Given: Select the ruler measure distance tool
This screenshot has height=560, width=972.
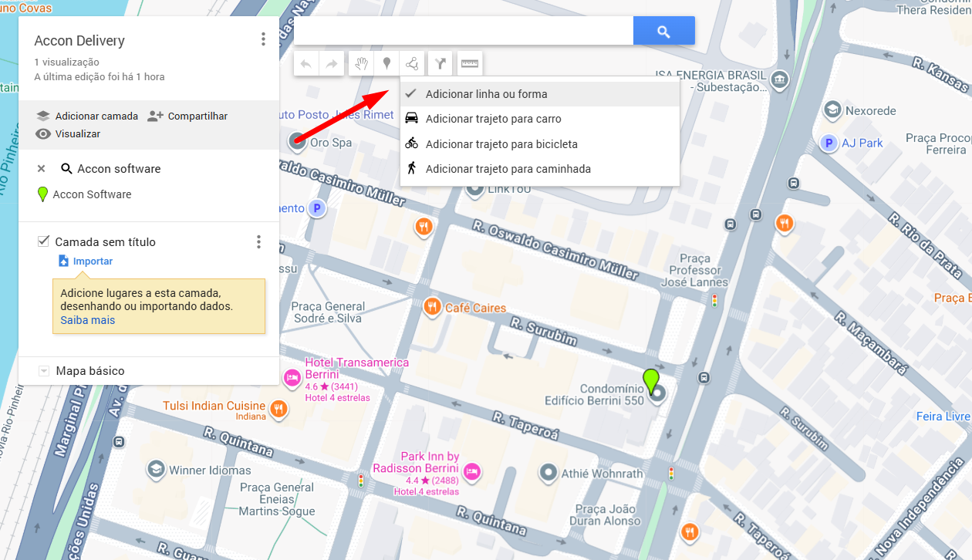Looking at the screenshot, I should click(470, 64).
